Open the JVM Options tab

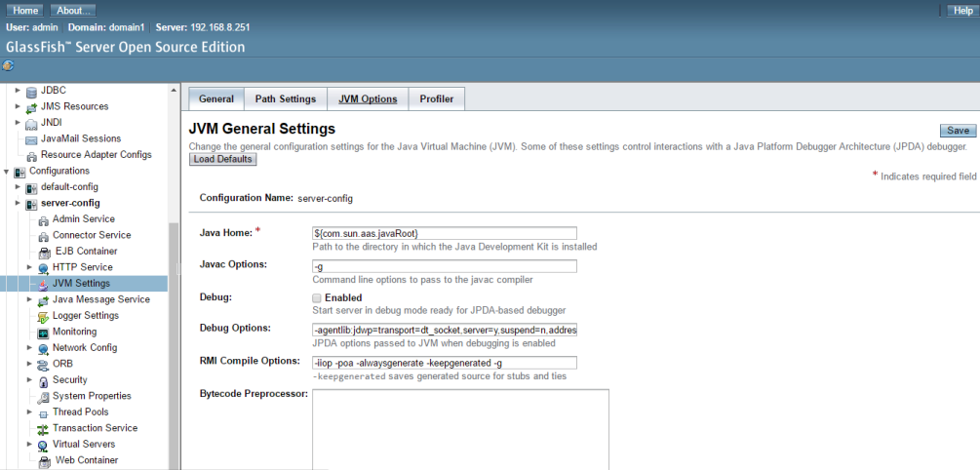[368, 98]
